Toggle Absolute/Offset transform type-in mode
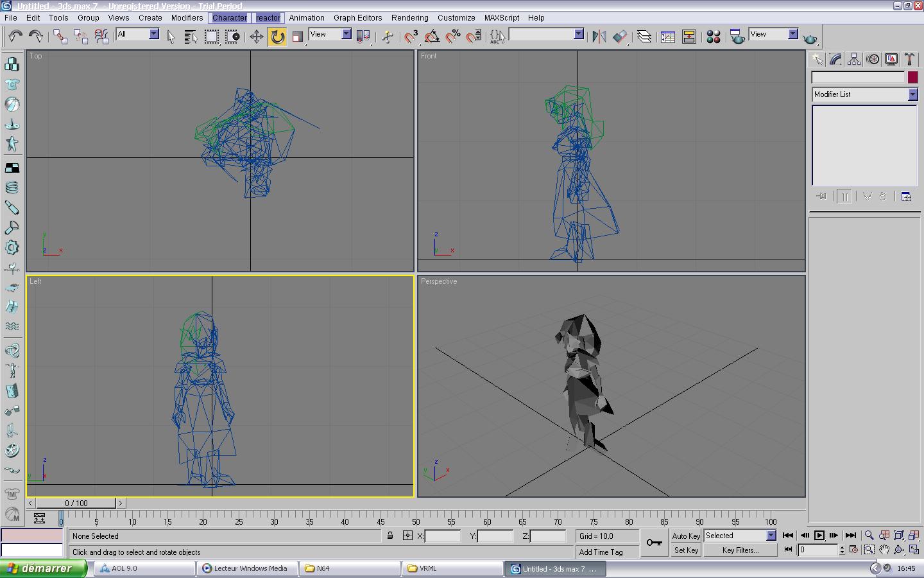The height and width of the screenshot is (578, 924). [407, 536]
